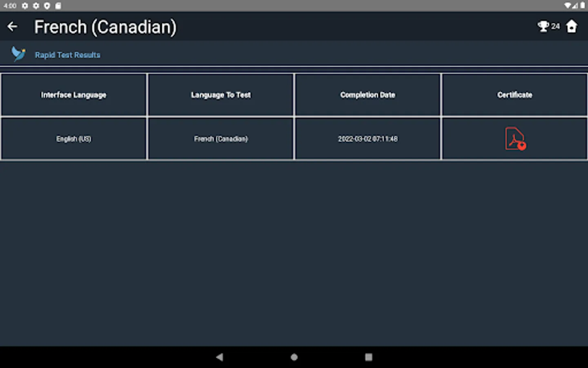Click the Interface Language column header

tap(73, 95)
